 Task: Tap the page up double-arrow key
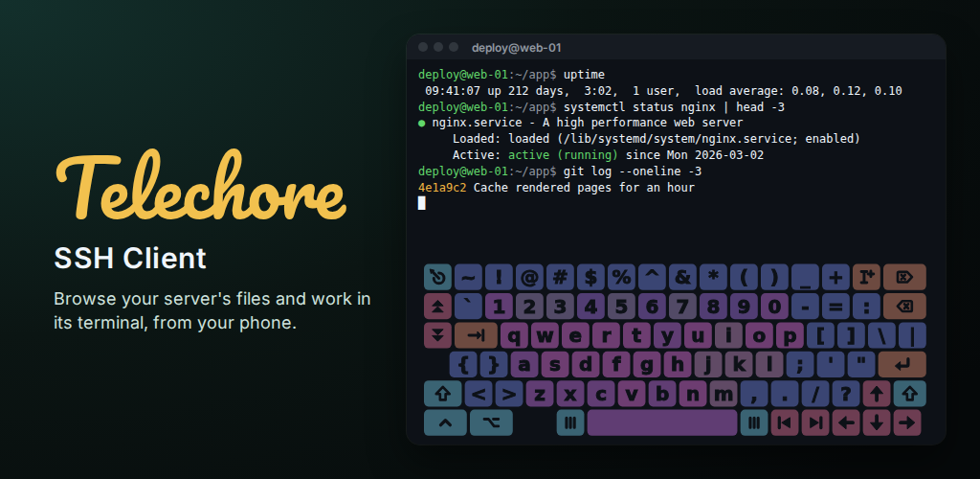pyautogui.click(x=437, y=307)
